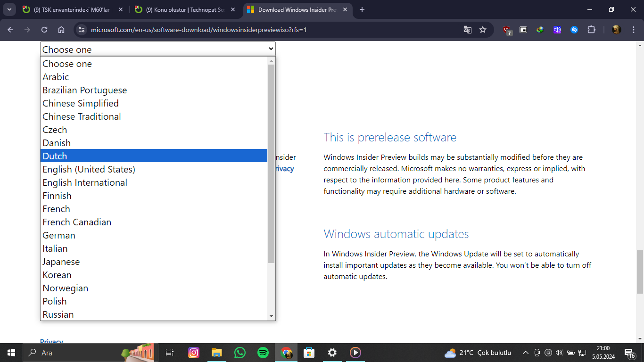
Task: Open Task View from the taskbar
Action: pos(170,353)
